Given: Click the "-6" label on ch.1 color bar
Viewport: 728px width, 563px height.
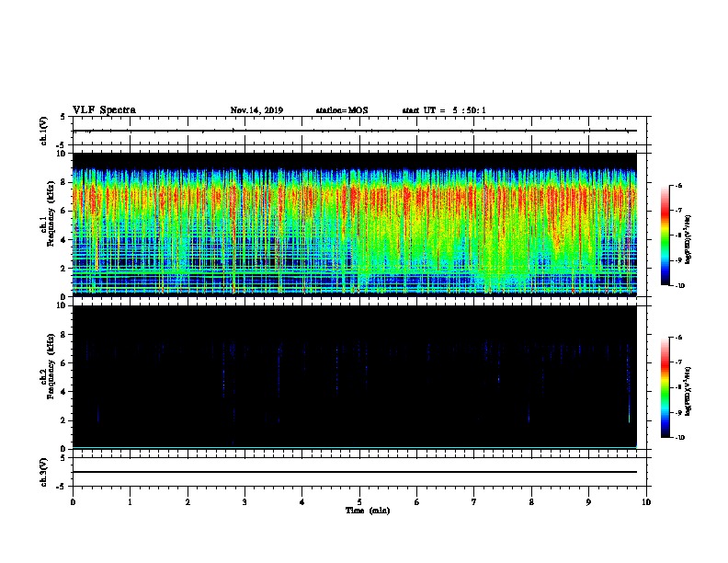Looking at the screenshot, I should point(677,185).
